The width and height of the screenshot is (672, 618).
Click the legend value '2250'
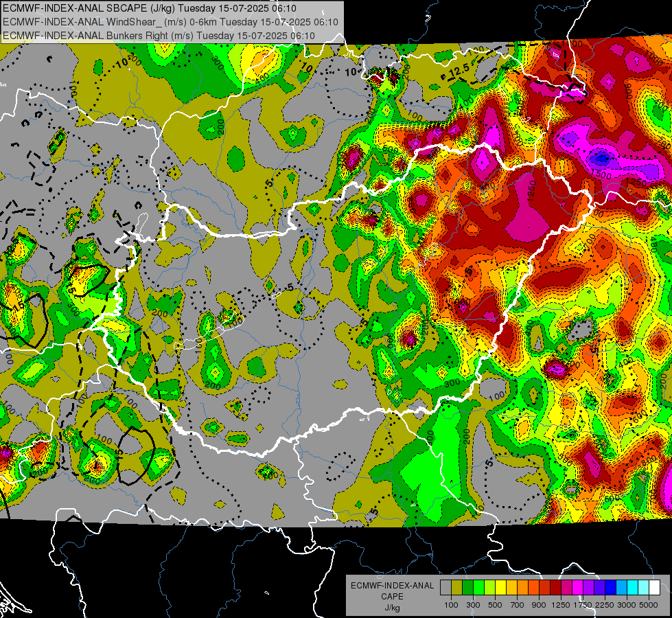605,605
